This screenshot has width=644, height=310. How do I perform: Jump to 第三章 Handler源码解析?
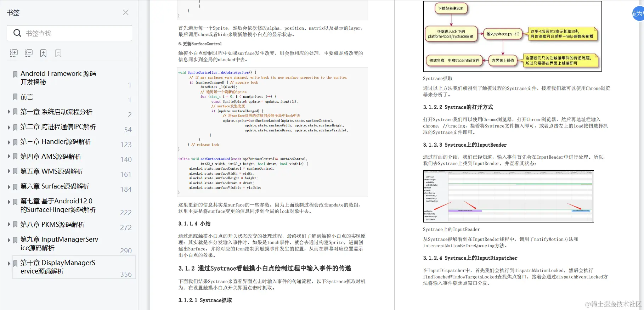(x=56, y=141)
